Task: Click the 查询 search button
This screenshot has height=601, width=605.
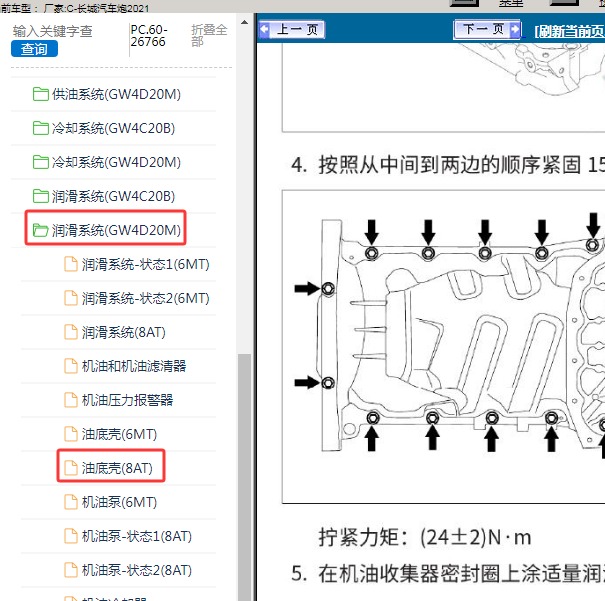Action: tap(34, 49)
